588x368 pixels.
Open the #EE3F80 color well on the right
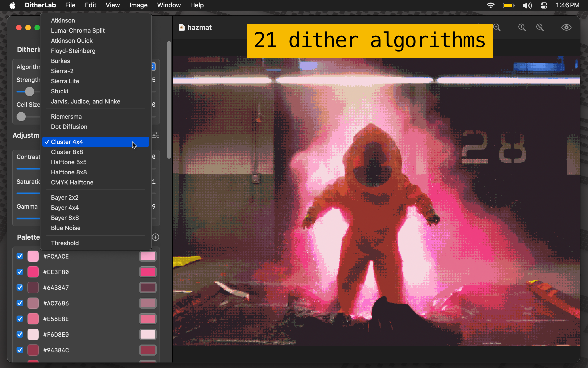[x=148, y=272]
